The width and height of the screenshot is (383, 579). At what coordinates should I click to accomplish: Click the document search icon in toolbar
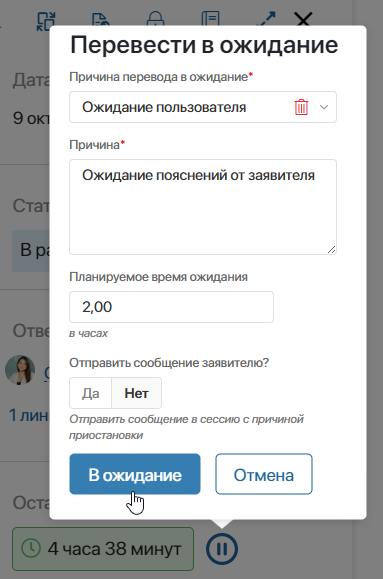tap(100, 18)
